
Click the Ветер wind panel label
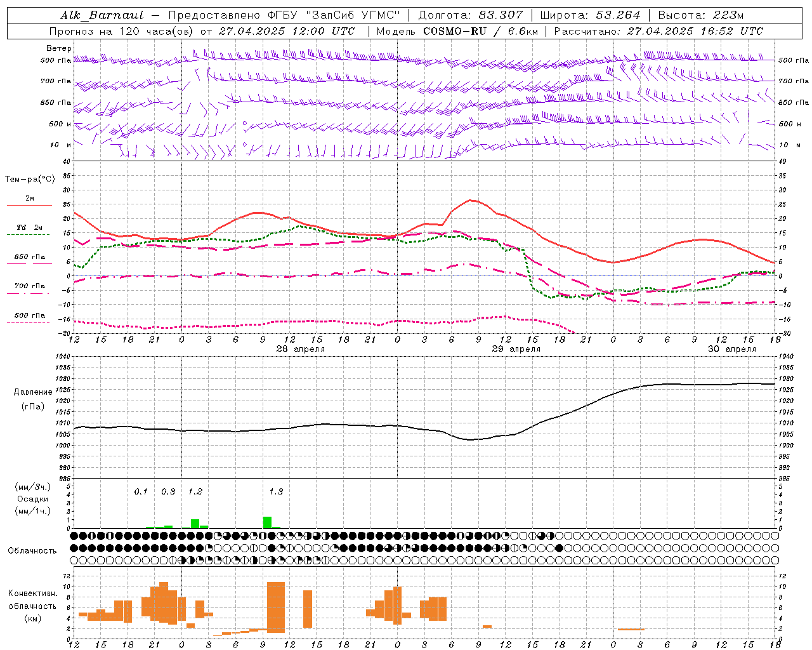[x=58, y=48]
